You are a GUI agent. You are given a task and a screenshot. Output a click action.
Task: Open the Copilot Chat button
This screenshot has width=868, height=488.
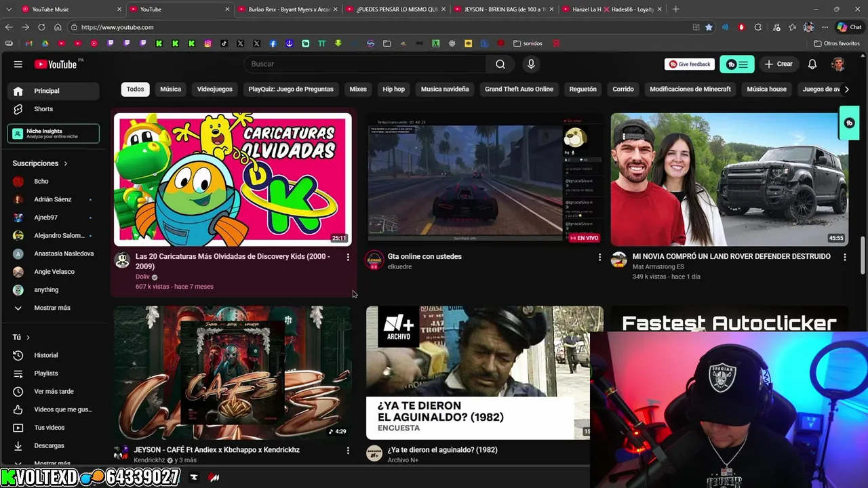(849, 27)
